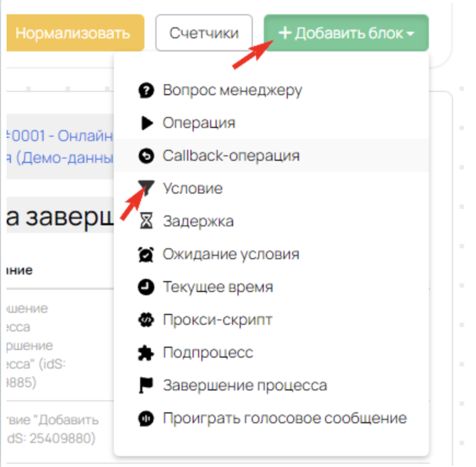Click the alarm clock icon beside Ожидание условия
The height and width of the screenshot is (467, 476).
[144, 254]
